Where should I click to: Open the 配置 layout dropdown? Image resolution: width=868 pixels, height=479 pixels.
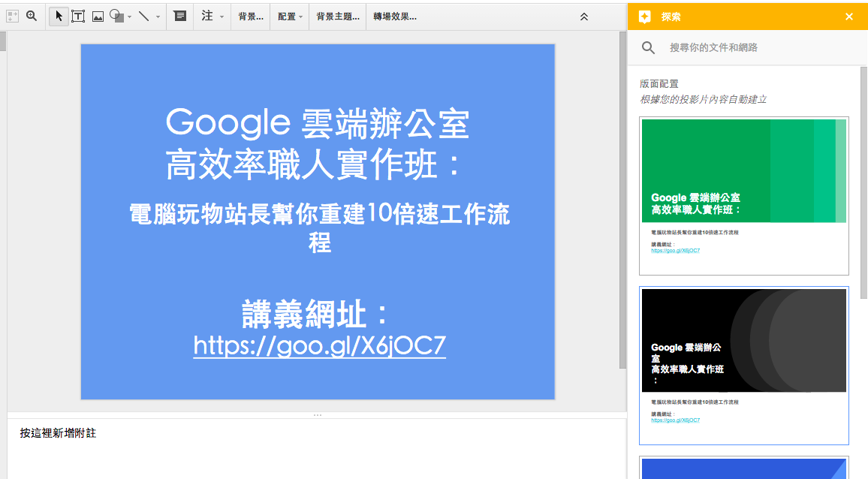[290, 17]
